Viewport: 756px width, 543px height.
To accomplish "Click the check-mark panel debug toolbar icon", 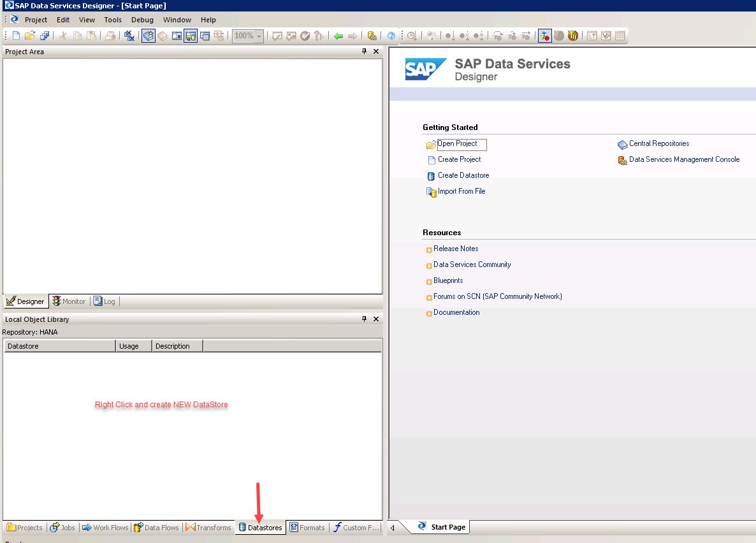I will pos(606,36).
